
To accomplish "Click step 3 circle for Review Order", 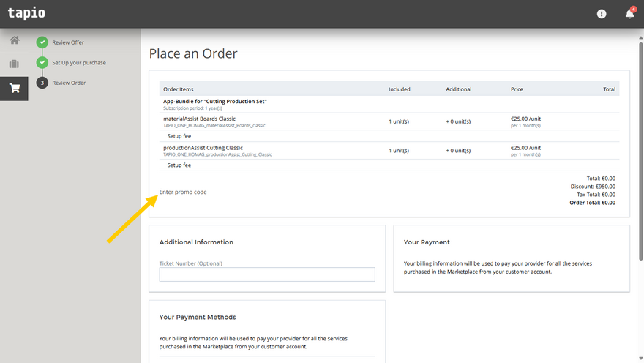I will [42, 83].
